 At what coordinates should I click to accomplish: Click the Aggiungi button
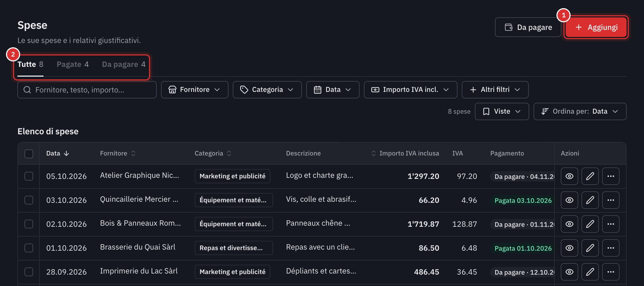[x=596, y=27]
